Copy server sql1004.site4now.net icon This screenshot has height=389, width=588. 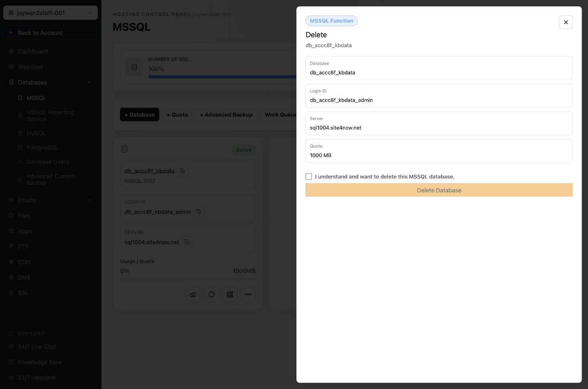click(187, 242)
